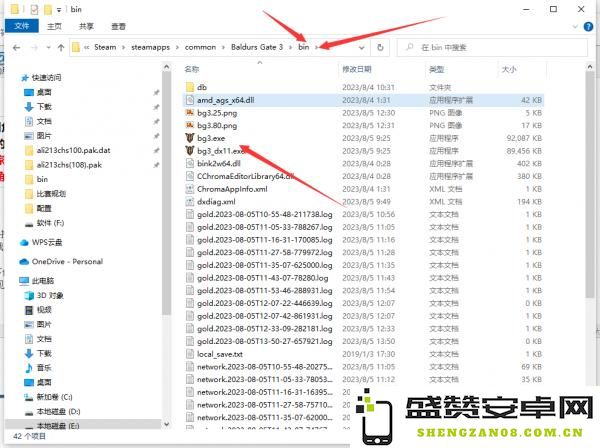The height and width of the screenshot is (448, 600).
Task: Open OneDrive - Personal
Action: pos(67,262)
